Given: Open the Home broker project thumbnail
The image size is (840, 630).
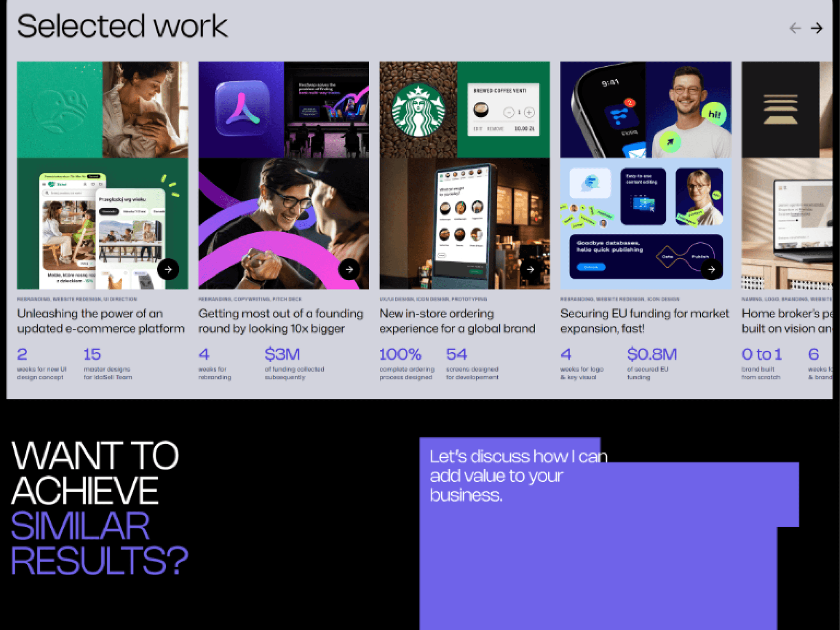Looking at the screenshot, I should [x=787, y=175].
